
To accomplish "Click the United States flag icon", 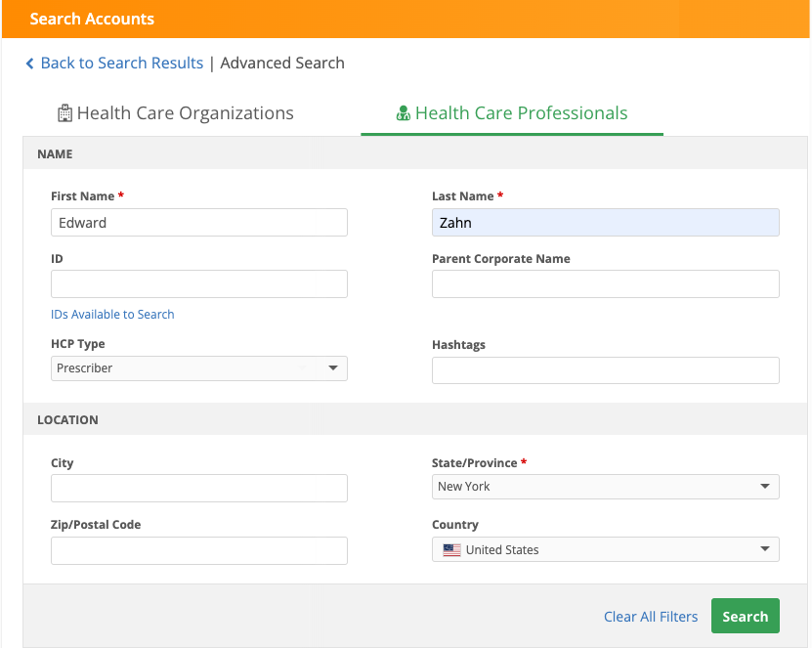I will 450,550.
